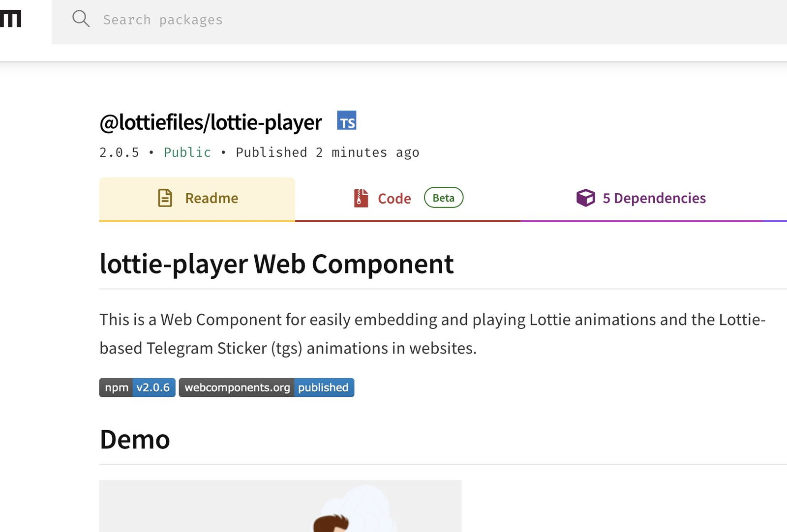787x532 pixels.
Task: Open the Readme tab
Action: pyautogui.click(x=197, y=199)
